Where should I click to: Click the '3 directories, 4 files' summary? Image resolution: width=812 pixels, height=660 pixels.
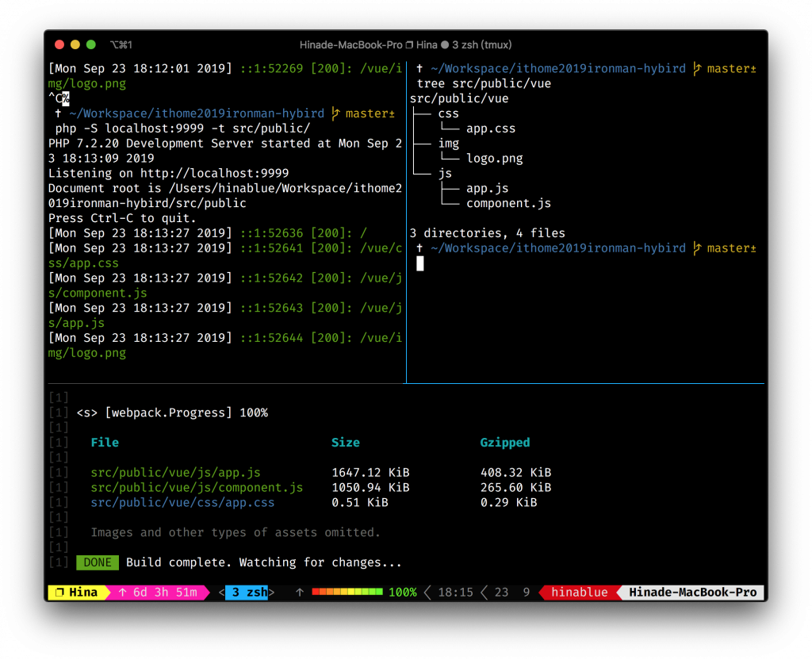click(x=488, y=233)
